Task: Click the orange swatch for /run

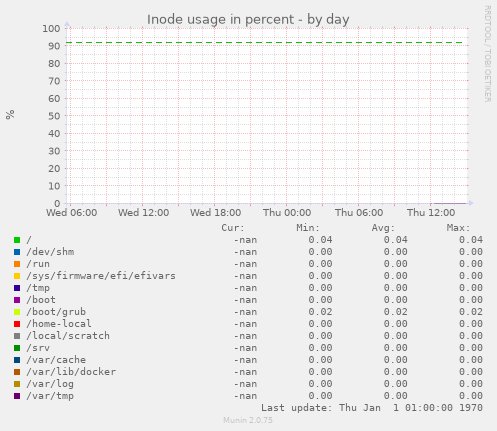Action: (x=17, y=264)
